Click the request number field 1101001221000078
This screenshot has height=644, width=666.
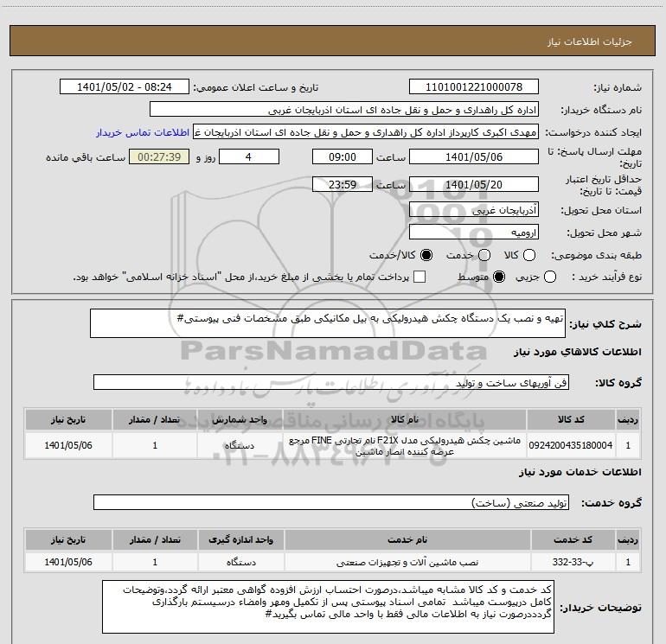pyautogui.click(x=474, y=87)
